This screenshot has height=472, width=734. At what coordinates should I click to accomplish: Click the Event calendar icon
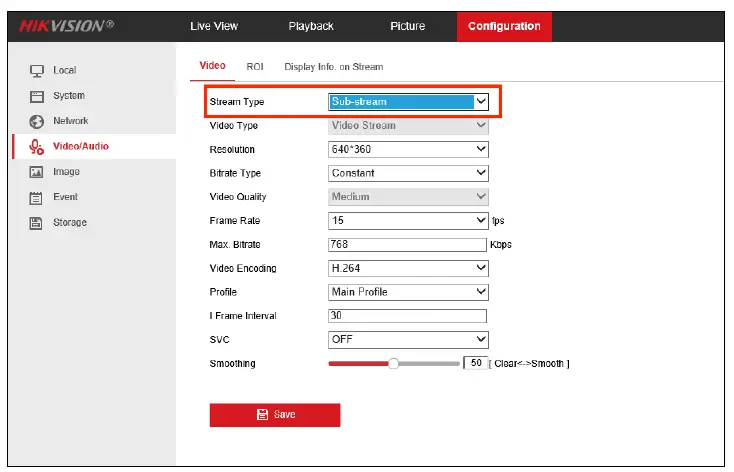(x=36, y=198)
